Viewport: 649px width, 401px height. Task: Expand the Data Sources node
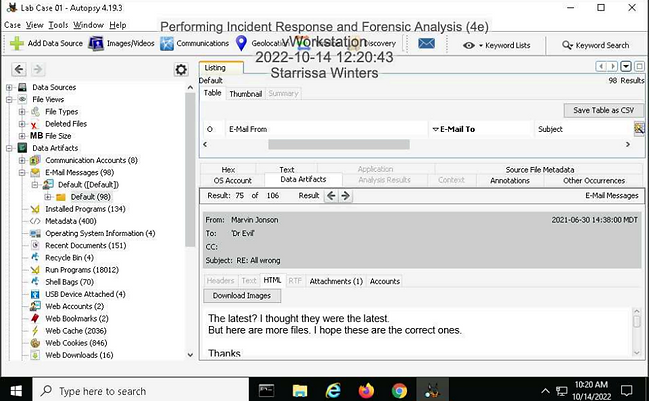click(x=9, y=87)
